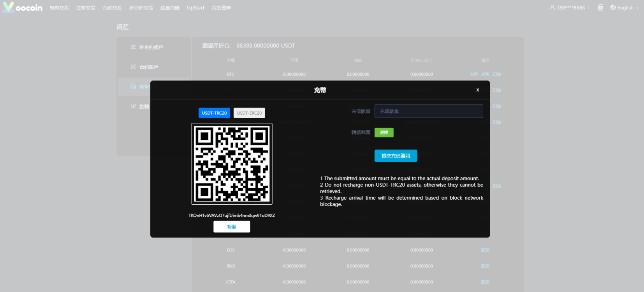644x292 pixels.
Task: Click the 合約賬戶 sidebar icon
Action: coord(133,67)
